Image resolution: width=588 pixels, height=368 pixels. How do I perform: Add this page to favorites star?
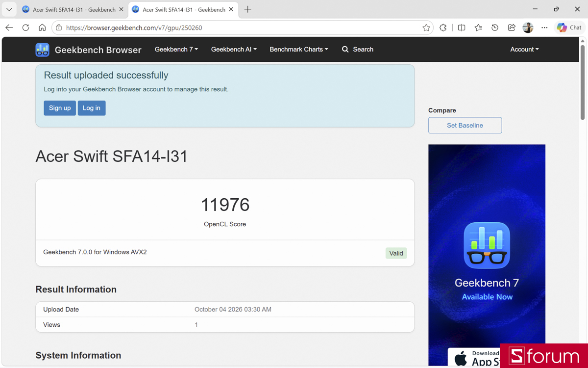[426, 28]
